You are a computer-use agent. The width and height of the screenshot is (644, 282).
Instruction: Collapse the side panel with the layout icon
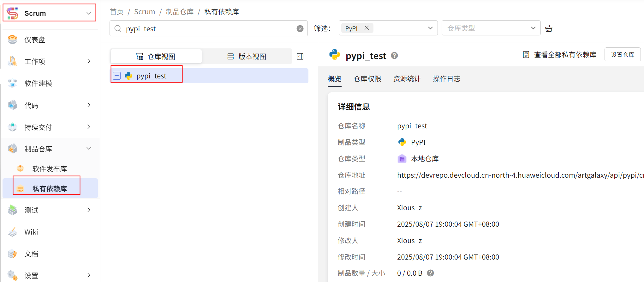tap(300, 57)
